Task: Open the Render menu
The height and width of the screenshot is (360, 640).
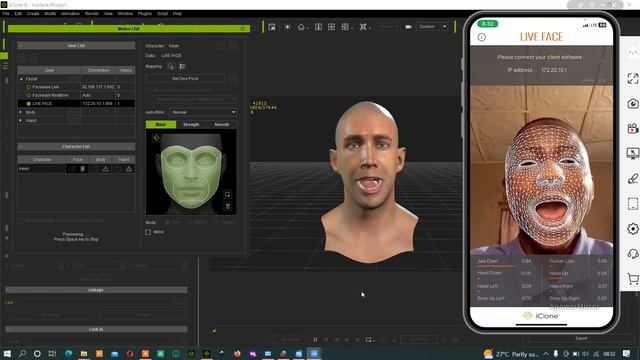Action: coord(92,13)
